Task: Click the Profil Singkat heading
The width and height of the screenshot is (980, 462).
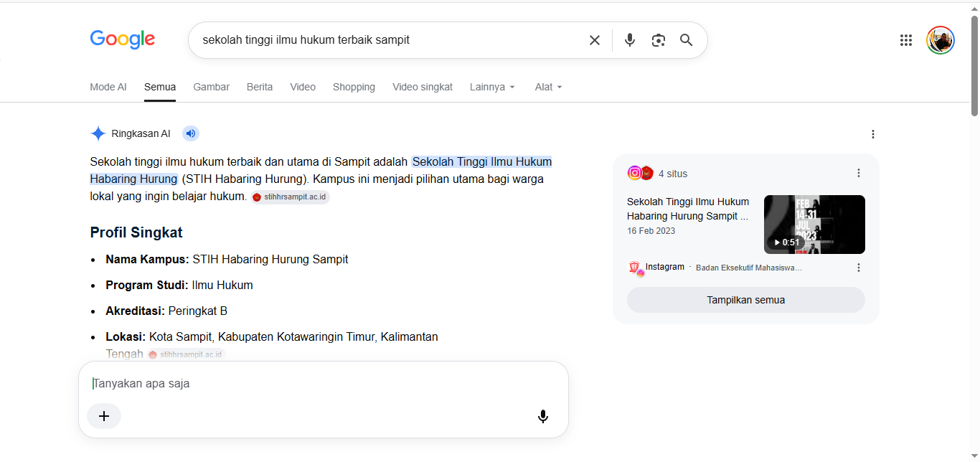Action: click(136, 232)
